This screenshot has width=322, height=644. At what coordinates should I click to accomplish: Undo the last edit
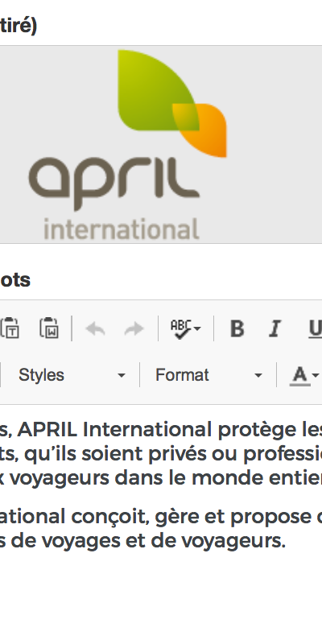click(x=95, y=328)
